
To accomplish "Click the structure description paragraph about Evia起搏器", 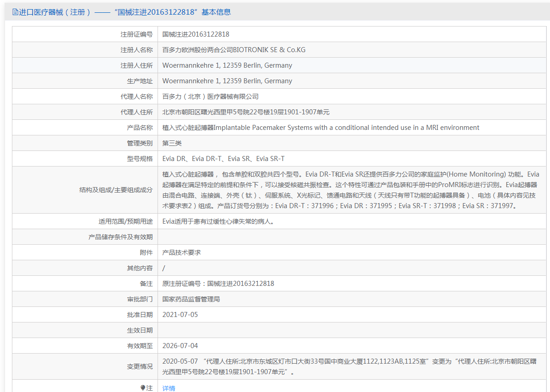I will pos(351,190).
